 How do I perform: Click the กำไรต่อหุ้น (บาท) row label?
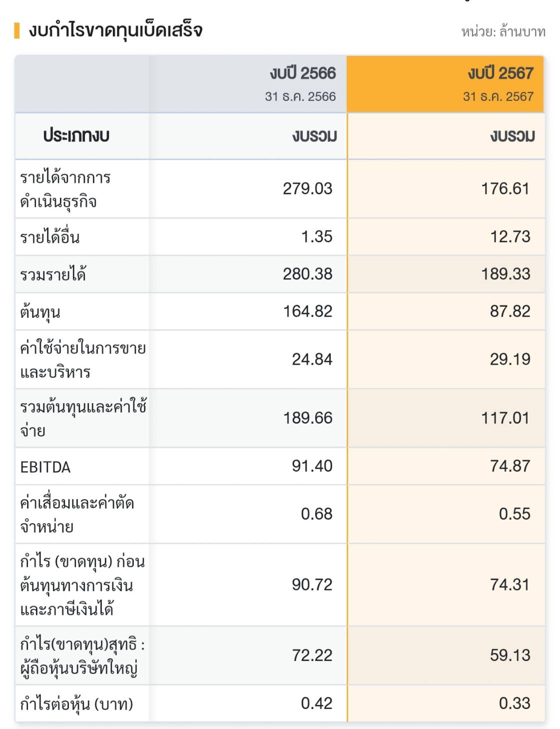[x=76, y=704]
